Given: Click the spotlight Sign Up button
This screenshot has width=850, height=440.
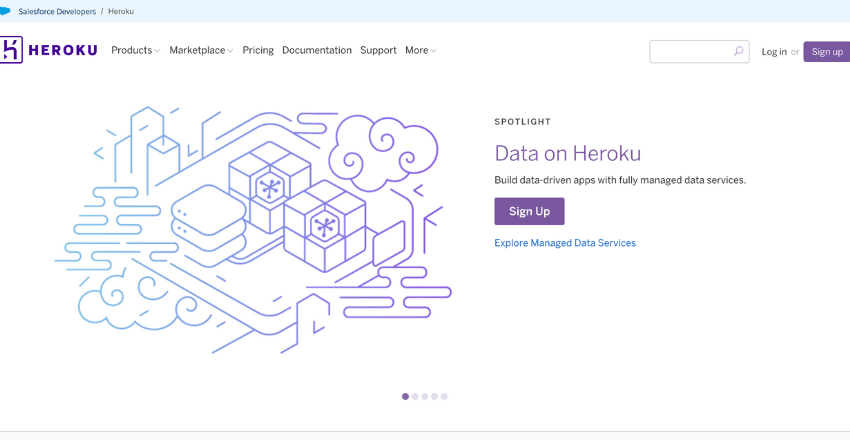Looking at the screenshot, I should tap(529, 211).
